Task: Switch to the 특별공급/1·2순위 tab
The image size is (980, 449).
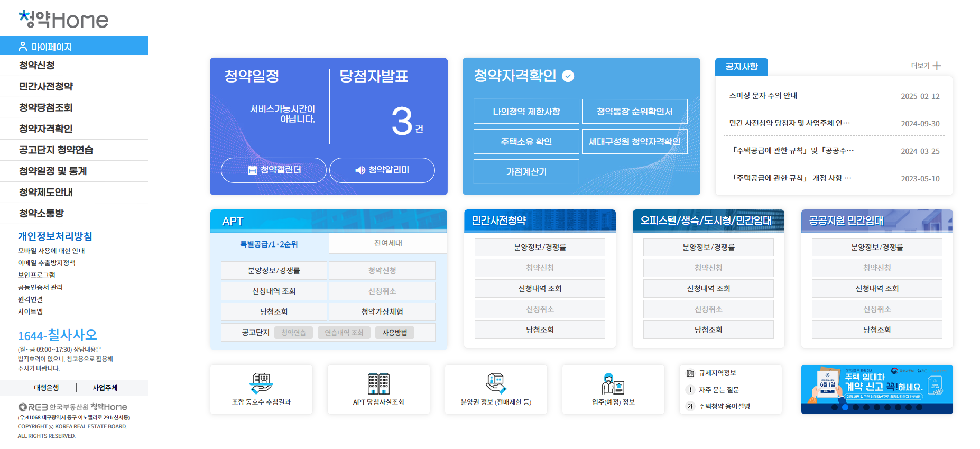Action: (x=269, y=244)
